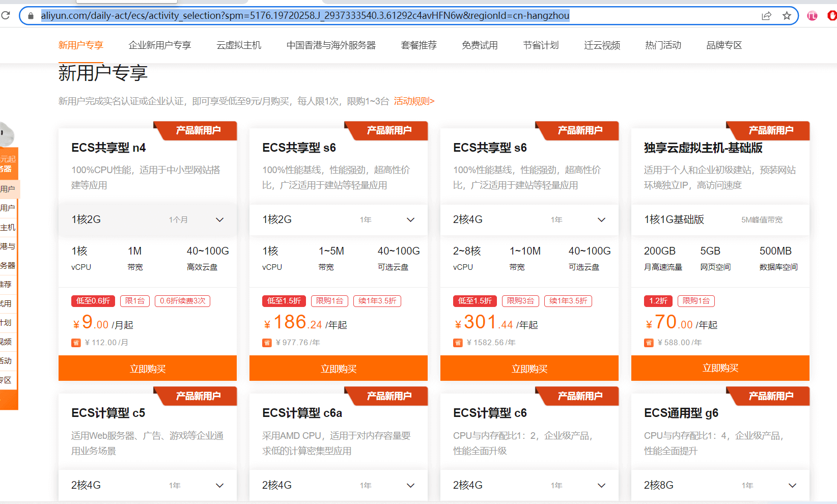This screenshot has width=837, height=504.
Task: Expand the 2核4G dropdown for ECS共享型 s6
Action: click(529, 220)
